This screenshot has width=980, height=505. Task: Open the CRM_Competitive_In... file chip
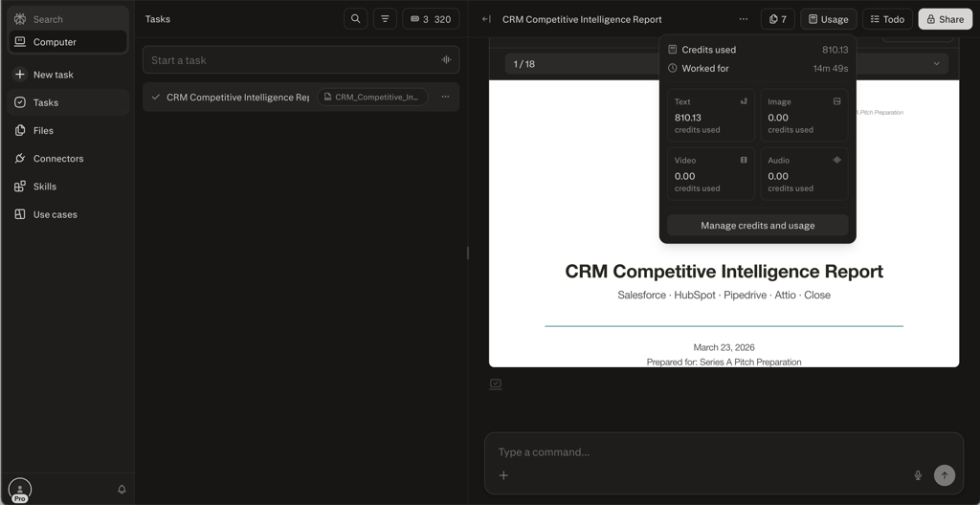pos(372,97)
